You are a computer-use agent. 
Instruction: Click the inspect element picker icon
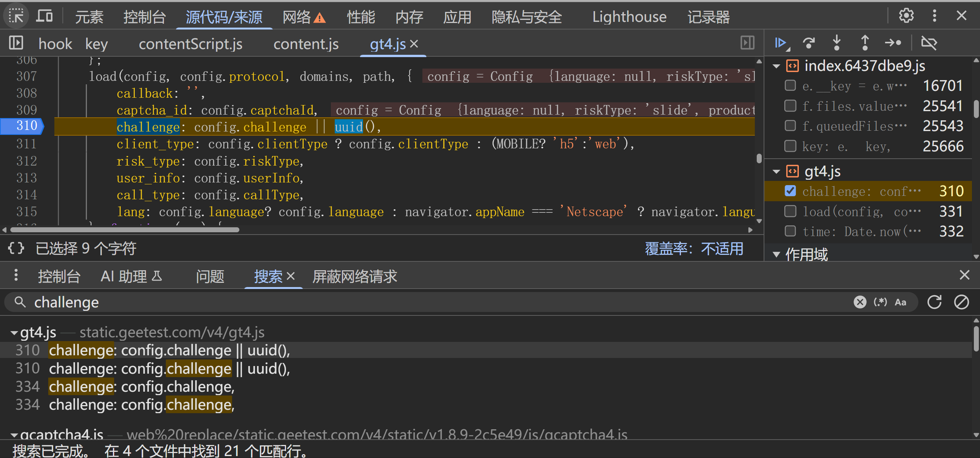coord(16,16)
